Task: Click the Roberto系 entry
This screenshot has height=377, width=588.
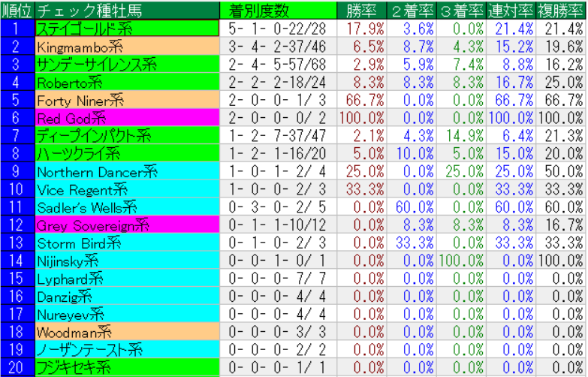Action: tap(127, 82)
